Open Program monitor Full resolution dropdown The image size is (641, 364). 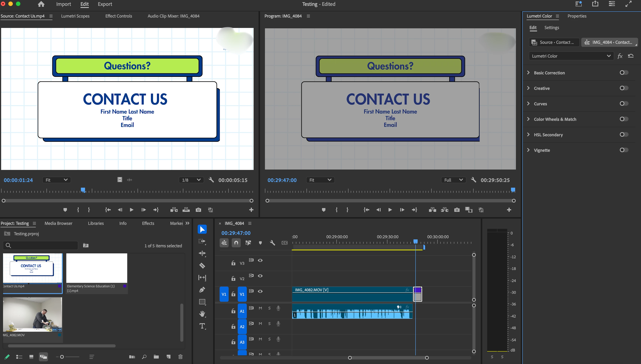453,180
